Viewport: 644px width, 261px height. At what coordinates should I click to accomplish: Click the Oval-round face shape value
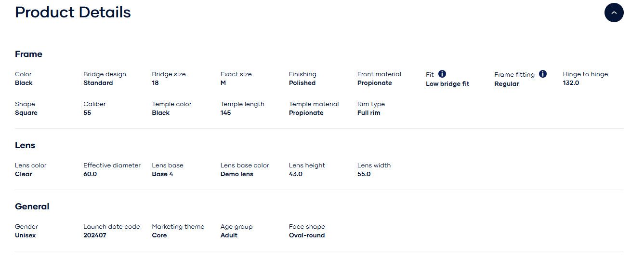pos(307,235)
